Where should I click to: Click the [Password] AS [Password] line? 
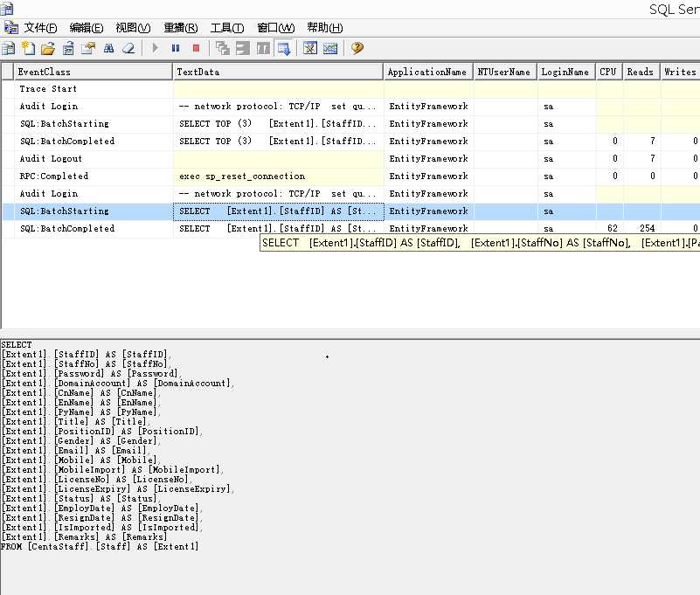tap(92, 374)
